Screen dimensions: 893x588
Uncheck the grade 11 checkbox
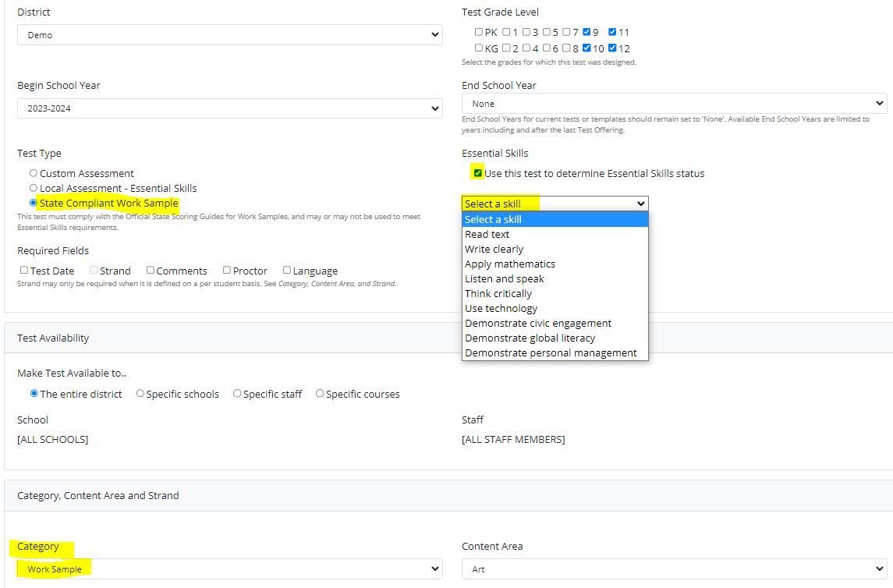612,32
